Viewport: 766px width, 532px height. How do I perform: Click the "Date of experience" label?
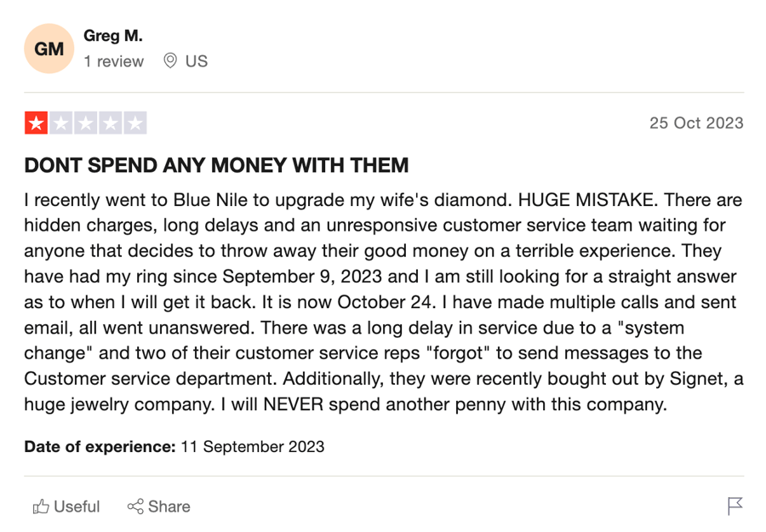tap(100, 447)
